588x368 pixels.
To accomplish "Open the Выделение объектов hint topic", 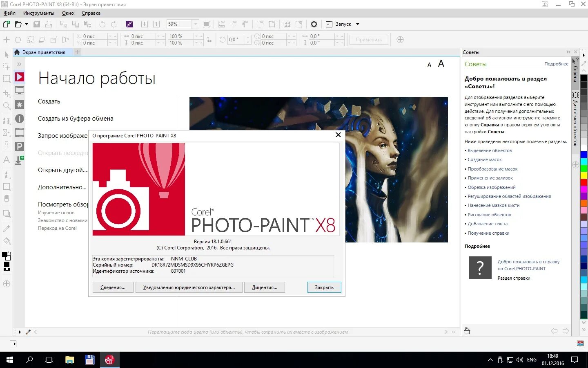I will [490, 150].
